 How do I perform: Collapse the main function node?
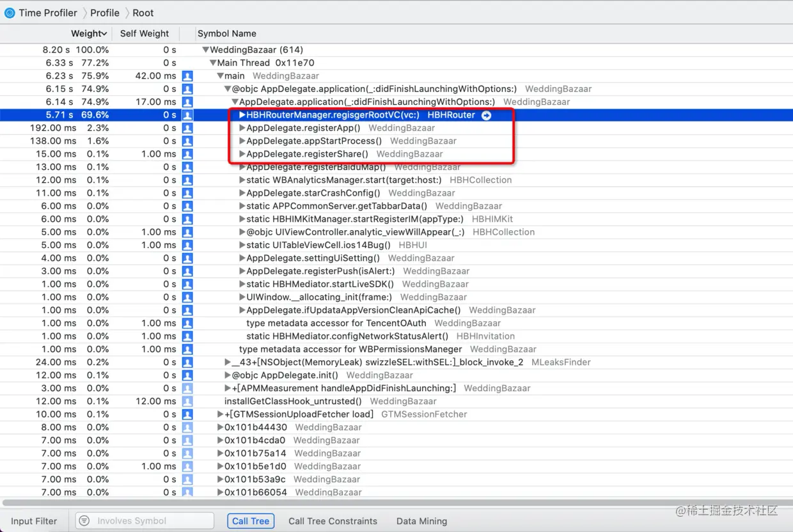click(220, 76)
